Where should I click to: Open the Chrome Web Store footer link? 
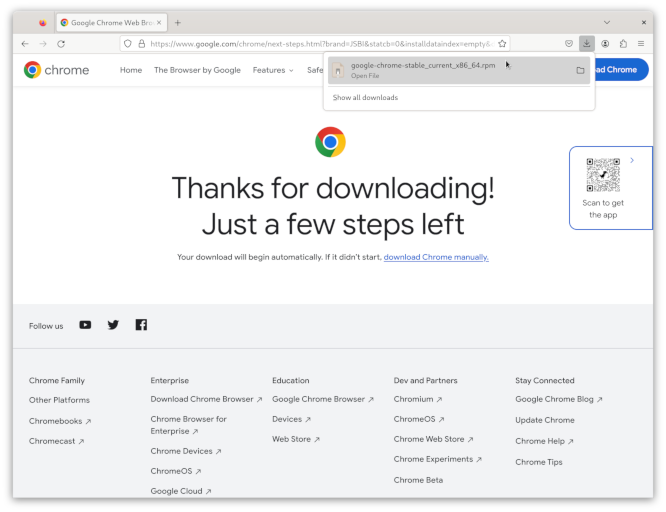(x=433, y=439)
